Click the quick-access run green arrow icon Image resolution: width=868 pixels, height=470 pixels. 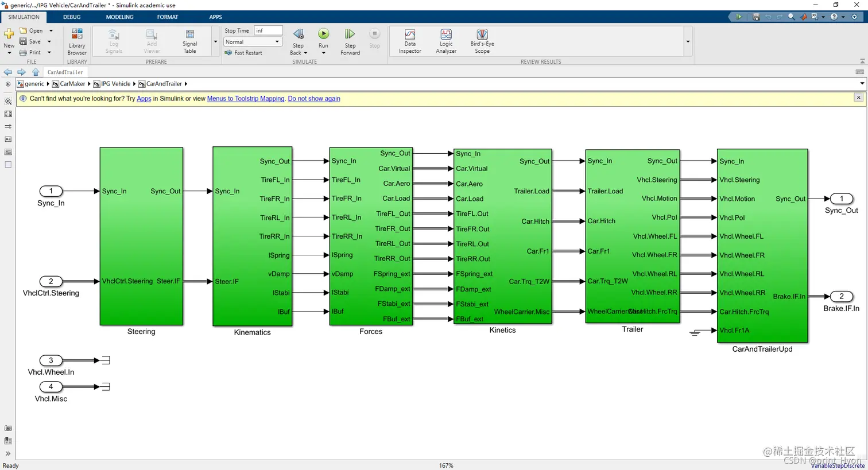(738, 17)
